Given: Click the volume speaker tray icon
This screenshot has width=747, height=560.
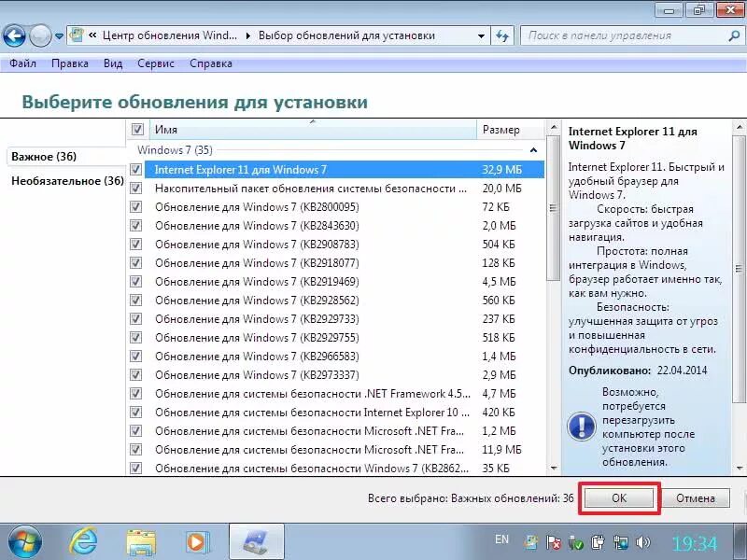Looking at the screenshot, I should coord(643,542).
